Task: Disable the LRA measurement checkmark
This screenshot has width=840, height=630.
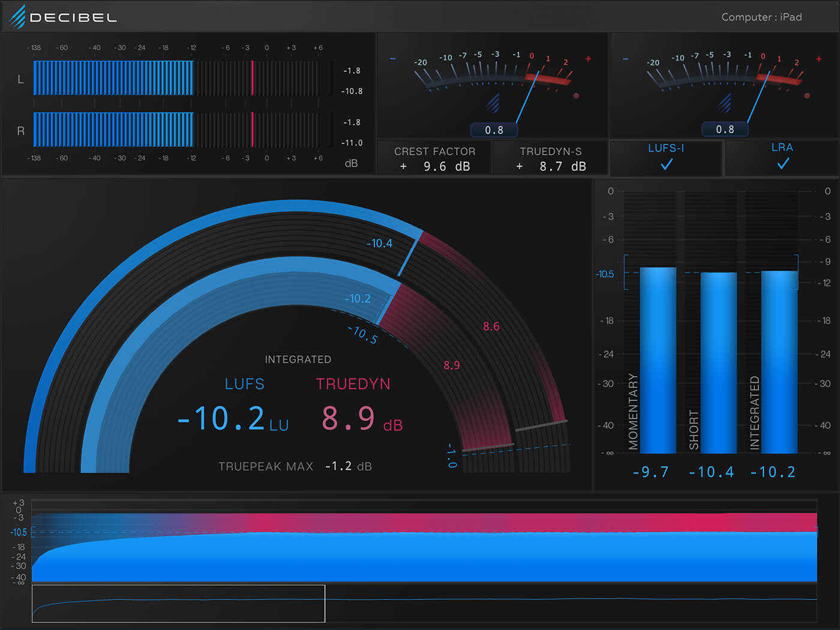Action: point(782,163)
